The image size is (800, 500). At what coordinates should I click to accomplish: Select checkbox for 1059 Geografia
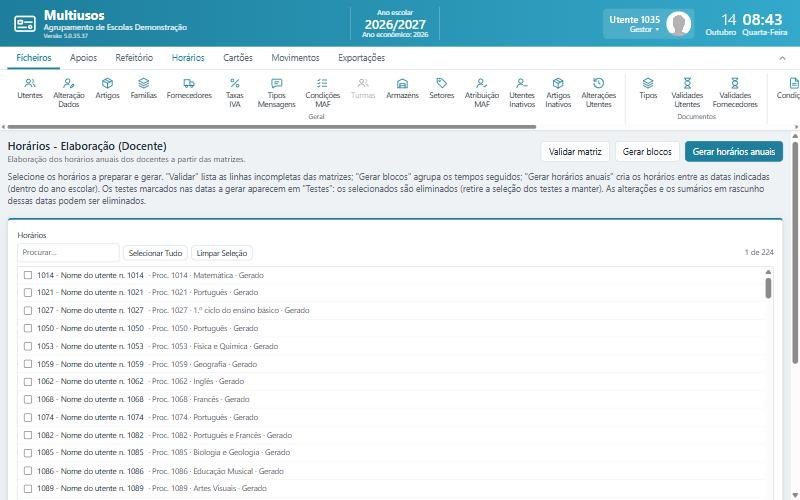28,364
